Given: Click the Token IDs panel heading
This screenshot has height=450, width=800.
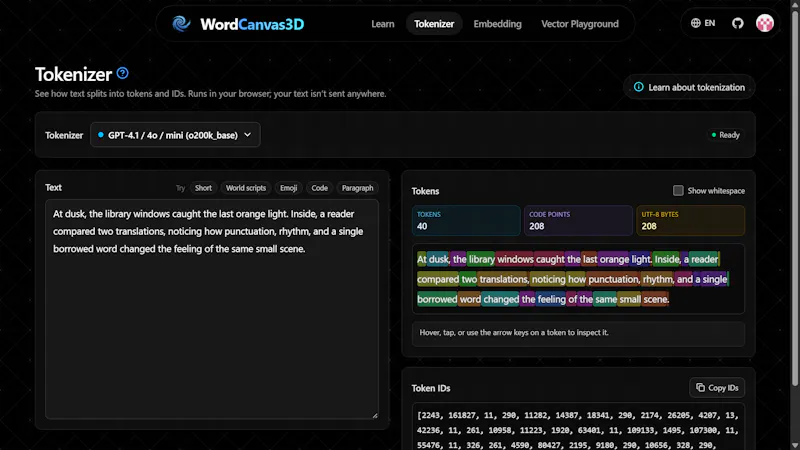Looking at the screenshot, I should tap(431, 388).
